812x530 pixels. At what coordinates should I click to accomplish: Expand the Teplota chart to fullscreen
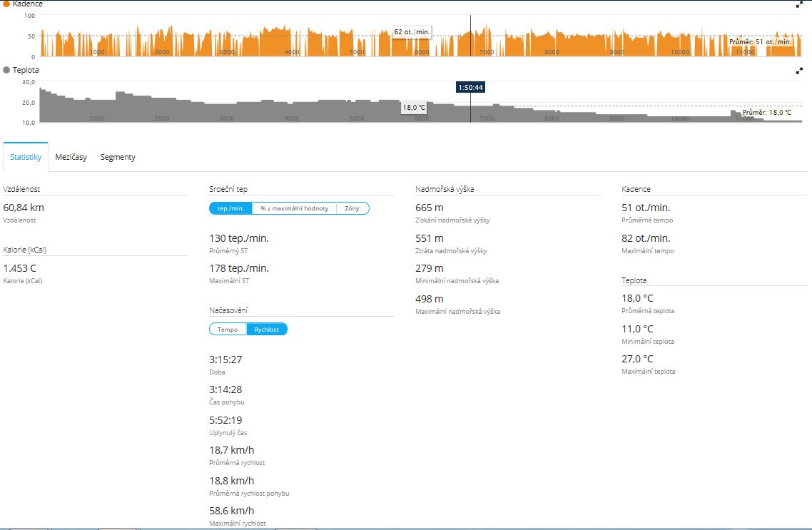(799, 71)
